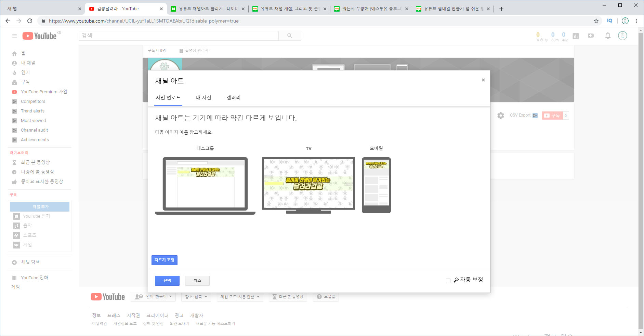This screenshot has height=336, width=644.
Task: Click the YouTube logo in header
Action: click(40, 36)
